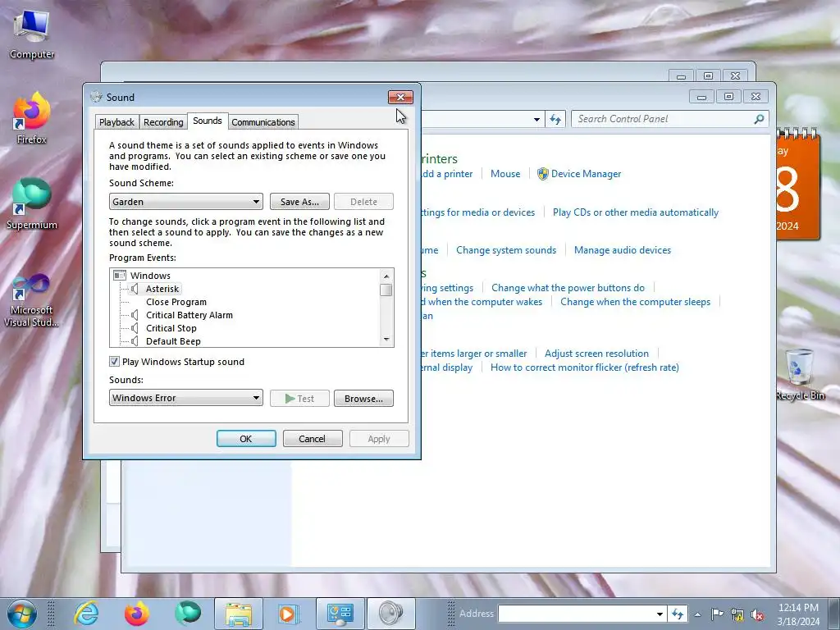Open the Supermium desktop shortcut
This screenshot has width=840, height=630.
click(32, 204)
